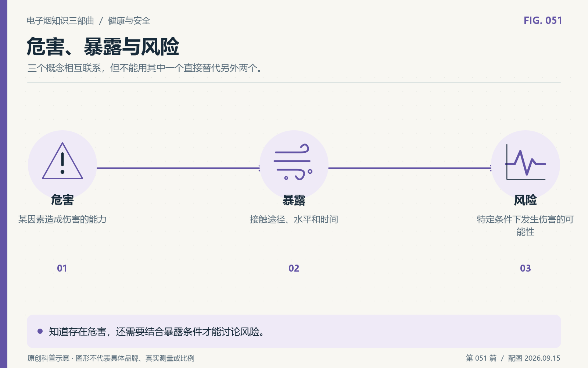
Task: Select the subtitle beginning 三个概念相互联系
Action: pos(145,68)
